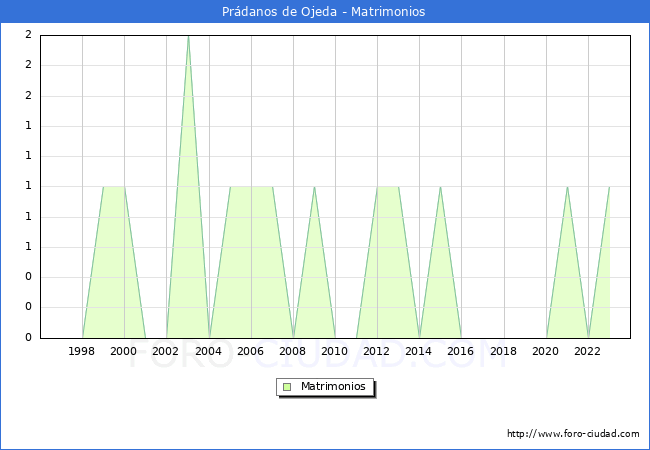Select the 1998 label on the x-axis
This screenshot has height=450, width=650.
tap(82, 351)
